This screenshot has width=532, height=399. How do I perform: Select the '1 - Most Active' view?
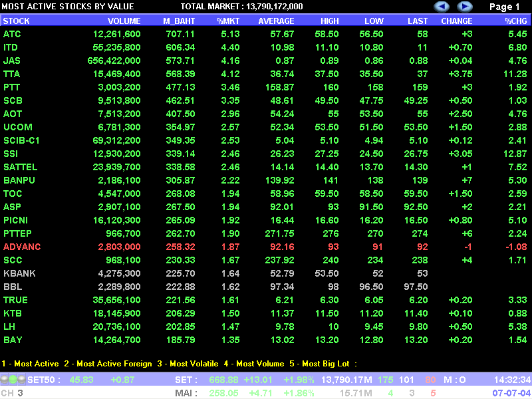[x=30, y=364]
